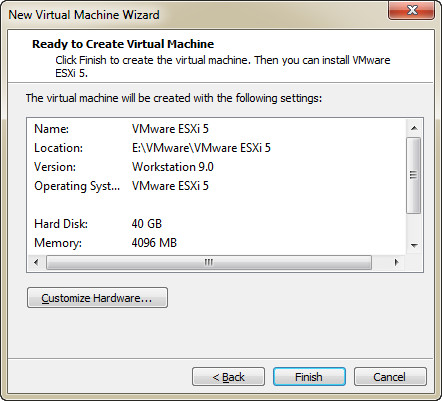Click the Location: label
442x401 pixels.
(x=58, y=148)
